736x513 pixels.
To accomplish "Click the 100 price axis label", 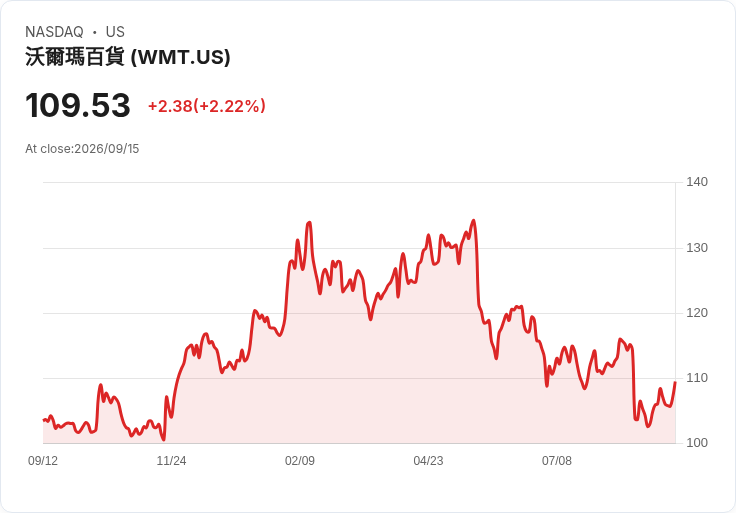I will point(697,443).
